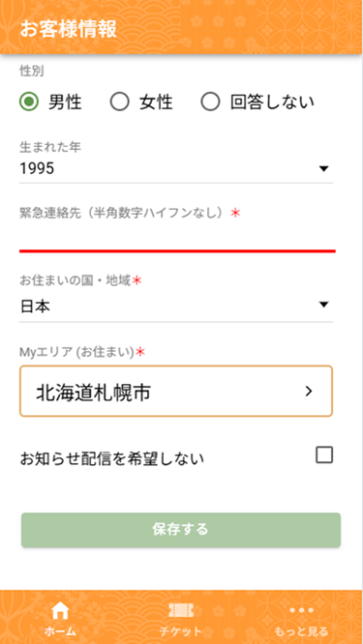Open the チケット ticket icon
Screen dimensions: 363x644
point(181,611)
